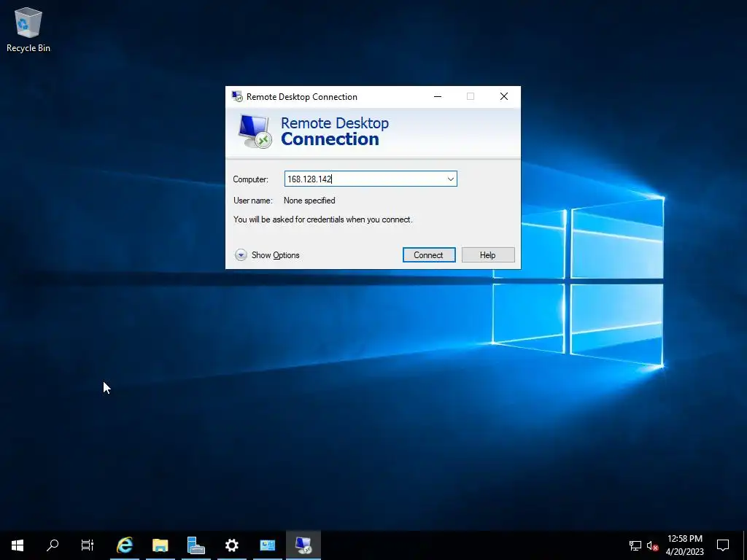Click the muted volume tray icon
This screenshot has width=747, height=560.
pos(652,545)
